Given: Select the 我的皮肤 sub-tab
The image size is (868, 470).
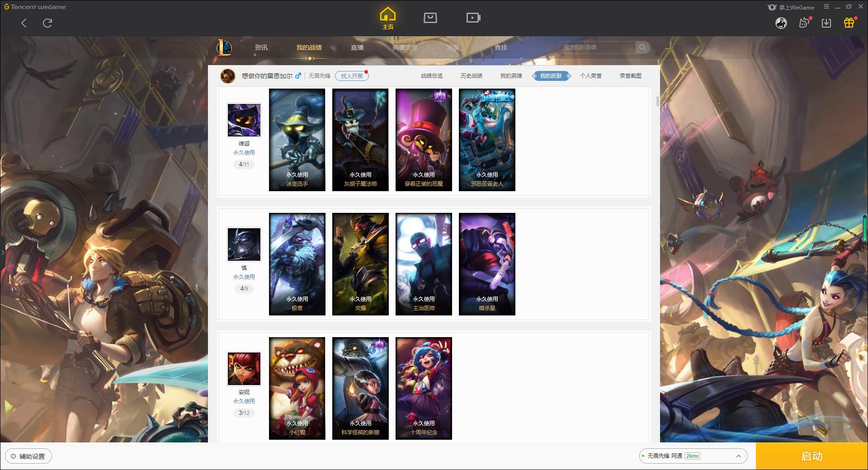Looking at the screenshot, I should 551,76.
